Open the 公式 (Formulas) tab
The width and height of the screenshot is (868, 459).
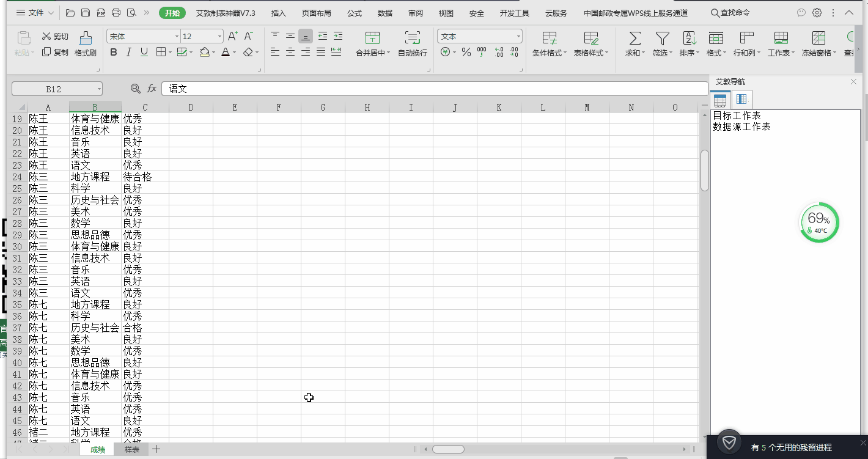[355, 13]
